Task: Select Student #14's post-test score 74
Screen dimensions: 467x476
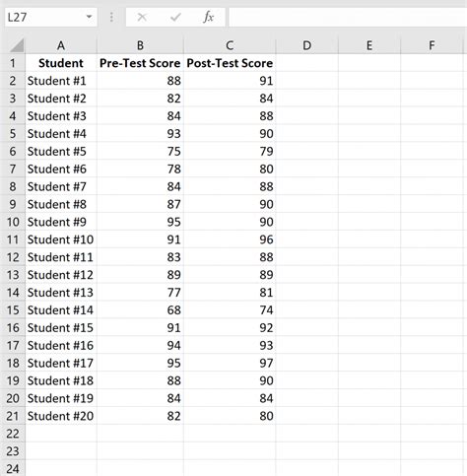Action: 230,309
